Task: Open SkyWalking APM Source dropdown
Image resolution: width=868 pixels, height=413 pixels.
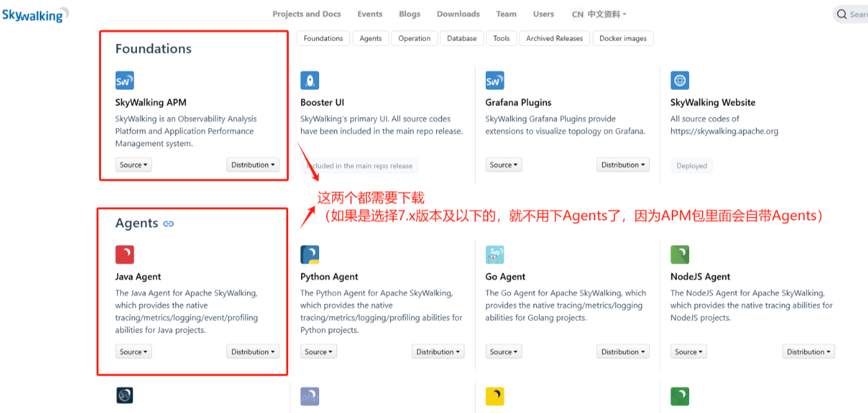Action: (x=134, y=165)
